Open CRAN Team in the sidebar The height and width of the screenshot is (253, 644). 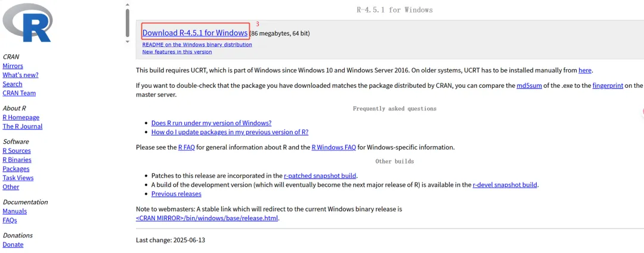tap(19, 93)
